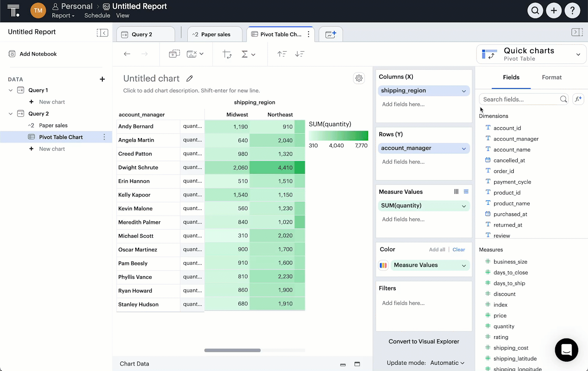Image resolution: width=588 pixels, height=371 pixels.
Task: Select the sort descending toolbar icon
Action: [299, 54]
